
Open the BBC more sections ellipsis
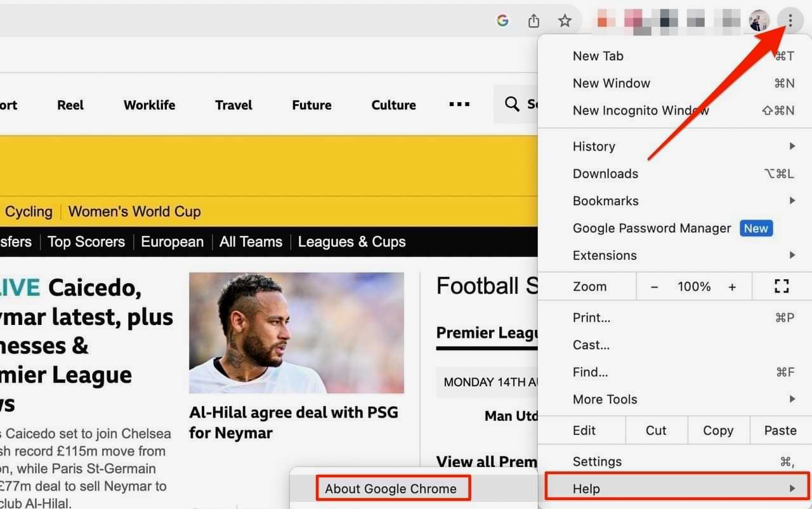pos(459,105)
